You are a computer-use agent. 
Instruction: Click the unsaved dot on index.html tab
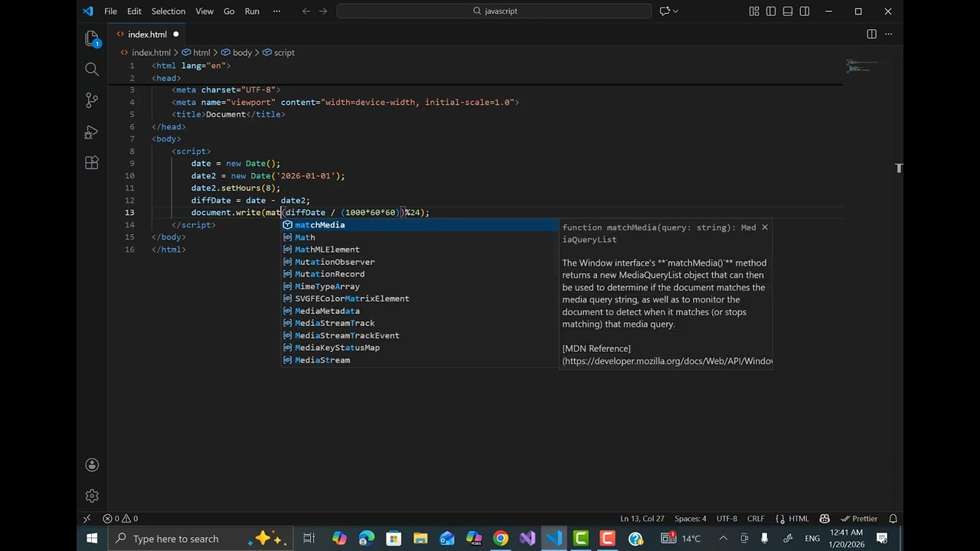click(175, 34)
